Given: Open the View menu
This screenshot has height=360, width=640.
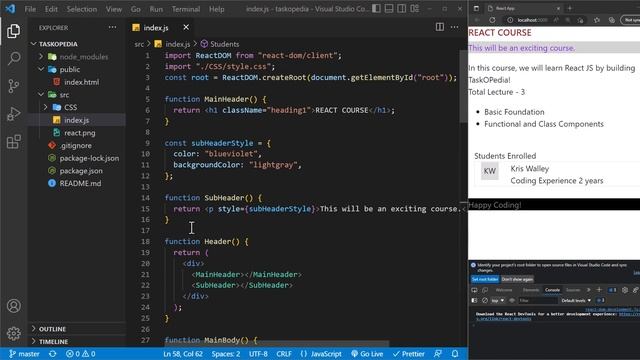Looking at the screenshot, I should [x=113, y=9].
